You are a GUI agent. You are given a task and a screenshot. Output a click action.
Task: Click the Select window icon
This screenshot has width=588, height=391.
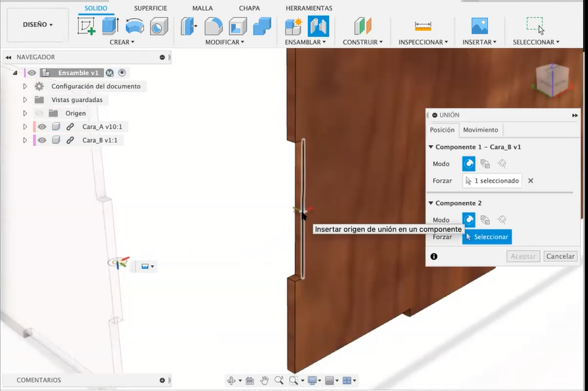coord(535,26)
